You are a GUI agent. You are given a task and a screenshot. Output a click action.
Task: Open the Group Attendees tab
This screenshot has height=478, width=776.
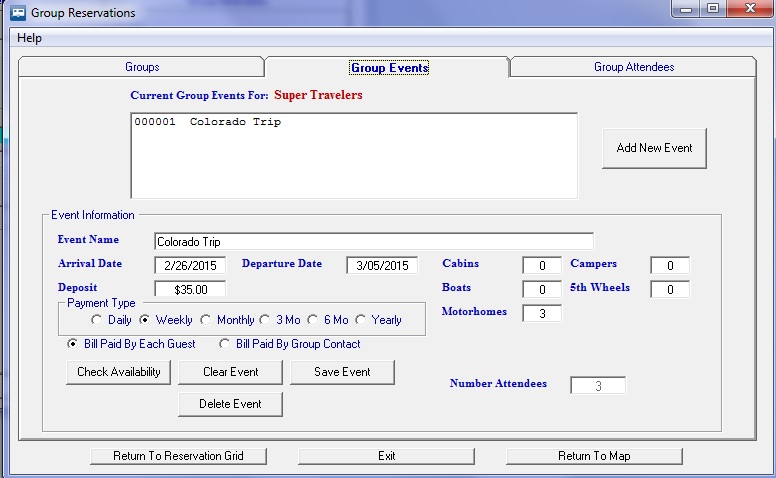tap(634, 67)
